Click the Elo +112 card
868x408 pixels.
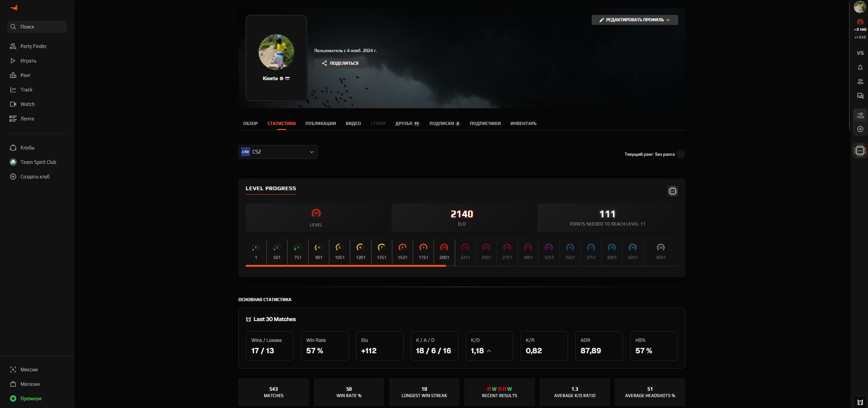[380, 346]
